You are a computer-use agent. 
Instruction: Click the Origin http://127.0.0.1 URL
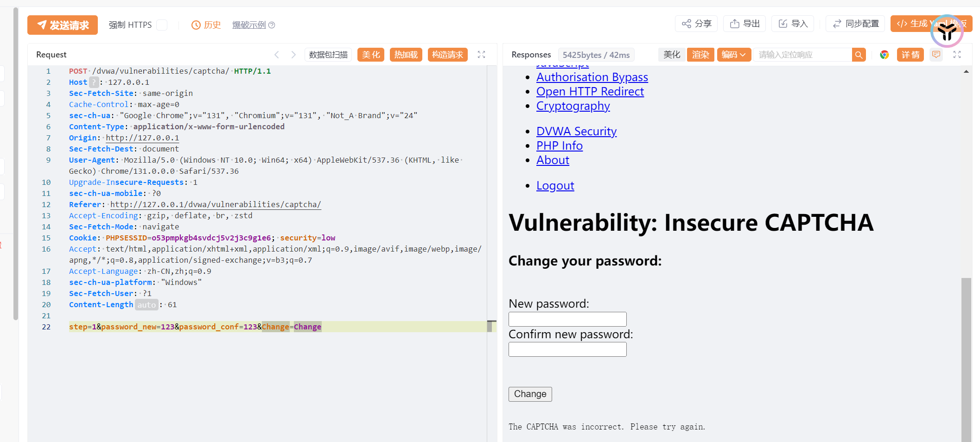(142, 138)
